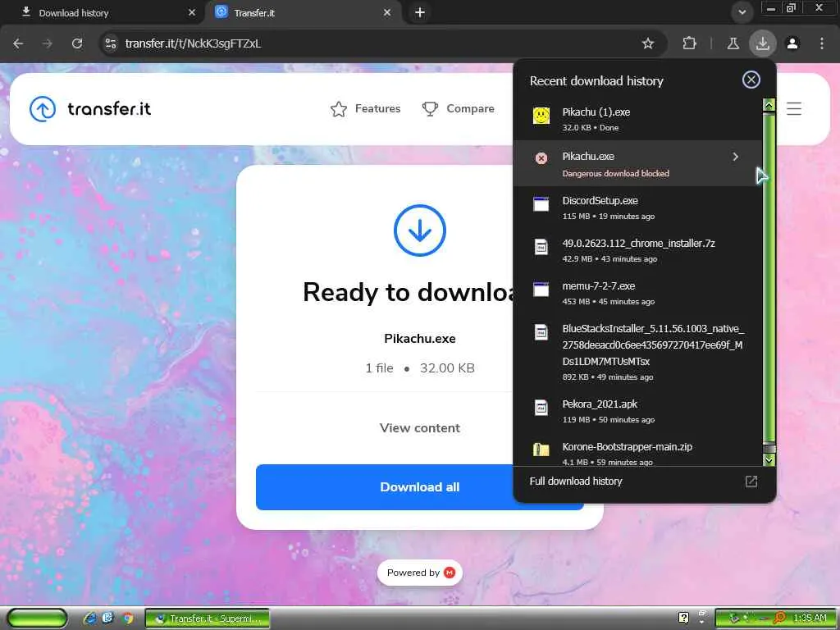Open site information icon in address bar

111,43
